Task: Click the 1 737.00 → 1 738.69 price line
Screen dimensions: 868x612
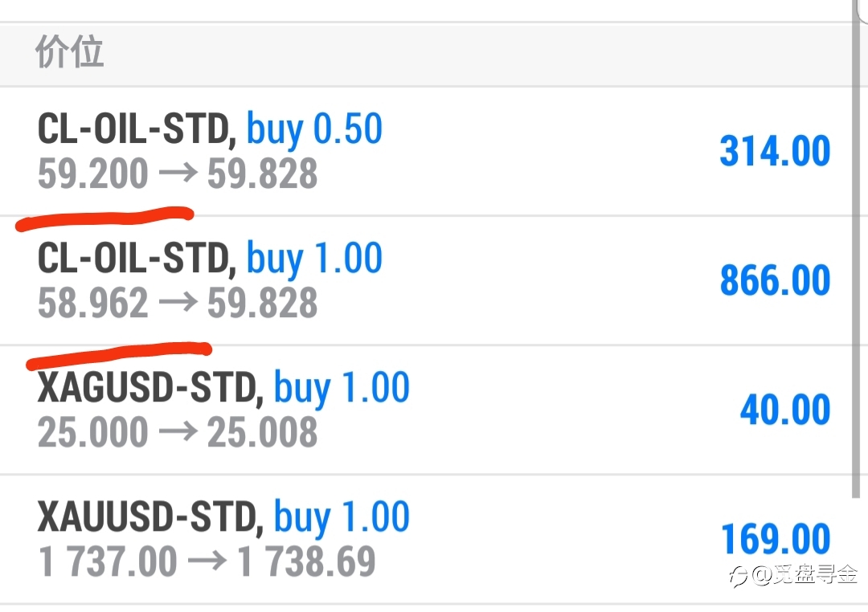Action: click(x=207, y=562)
